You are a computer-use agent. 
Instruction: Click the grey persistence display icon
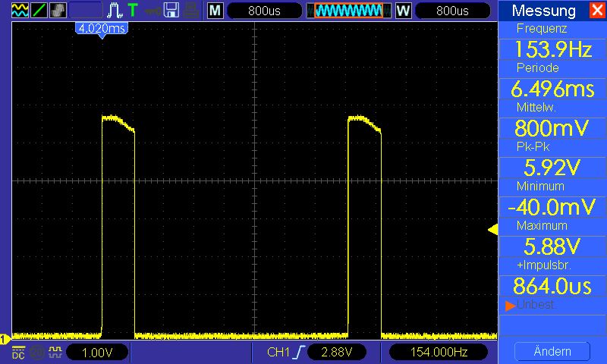click(x=58, y=10)
